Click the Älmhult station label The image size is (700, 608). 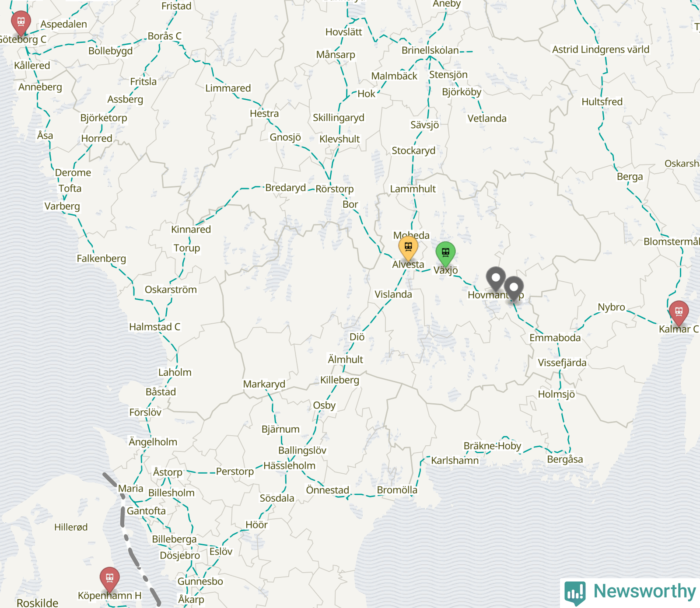tap(346, 359)
